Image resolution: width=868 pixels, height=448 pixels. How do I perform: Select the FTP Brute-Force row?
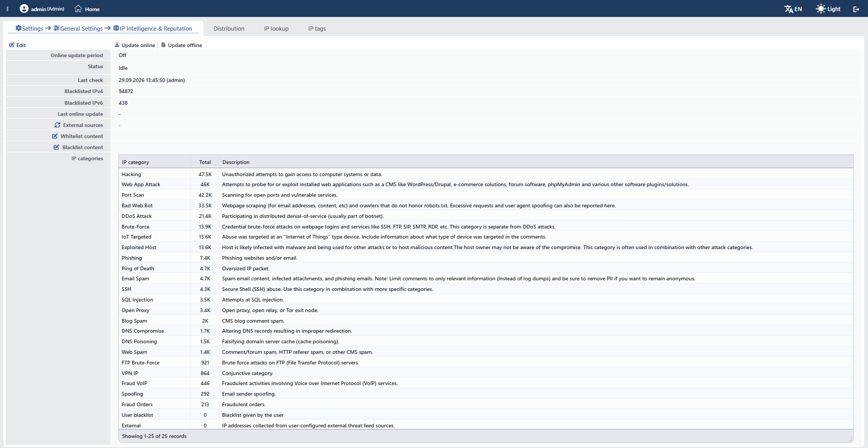(486, 363)
